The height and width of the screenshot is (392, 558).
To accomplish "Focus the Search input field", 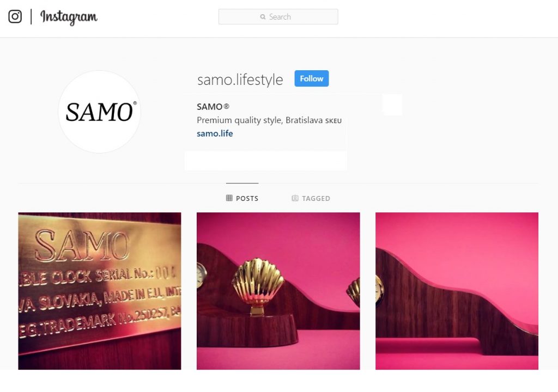I will pyautogui.click(x=278, y=17).
